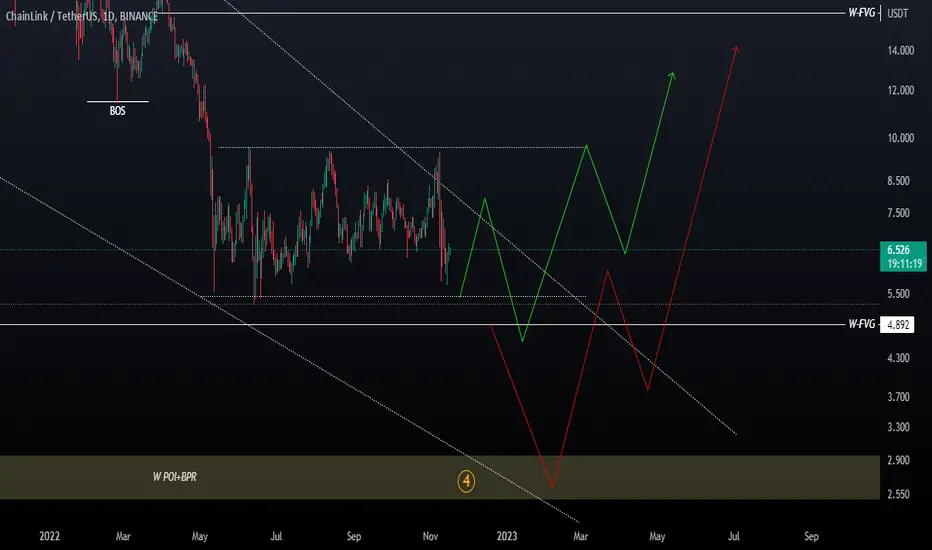
Task: Click the circled 4 marker icon
Action: tap(466, 481)
